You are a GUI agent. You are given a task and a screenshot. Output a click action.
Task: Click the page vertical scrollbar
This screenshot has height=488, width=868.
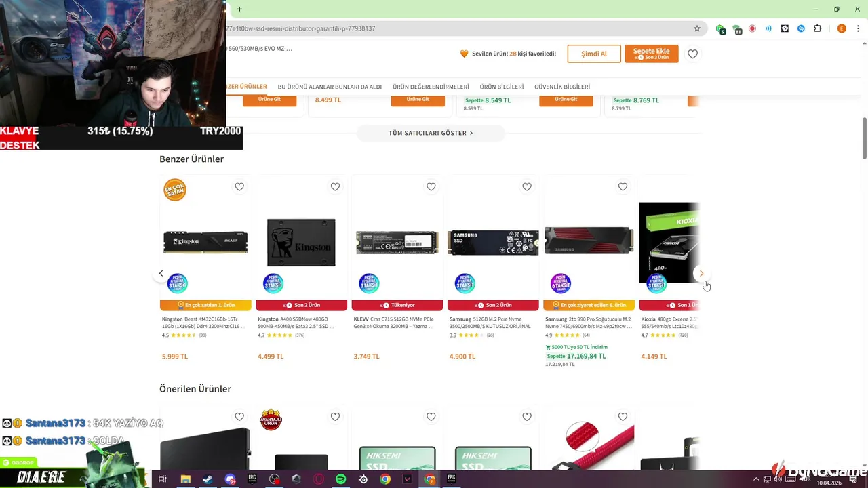(x=864, y=138)
